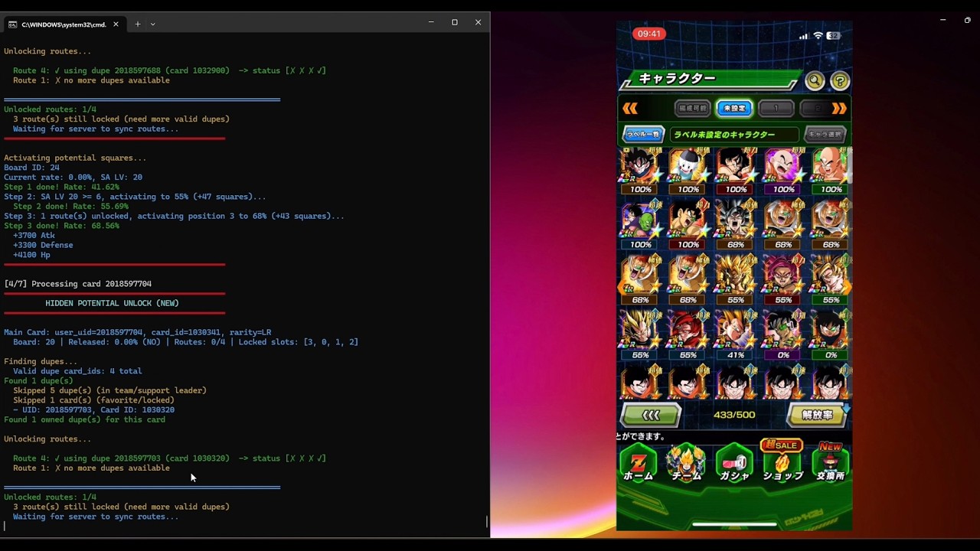Open the yellow question mark help button
The image size is (980, 551).
(840, 80)
